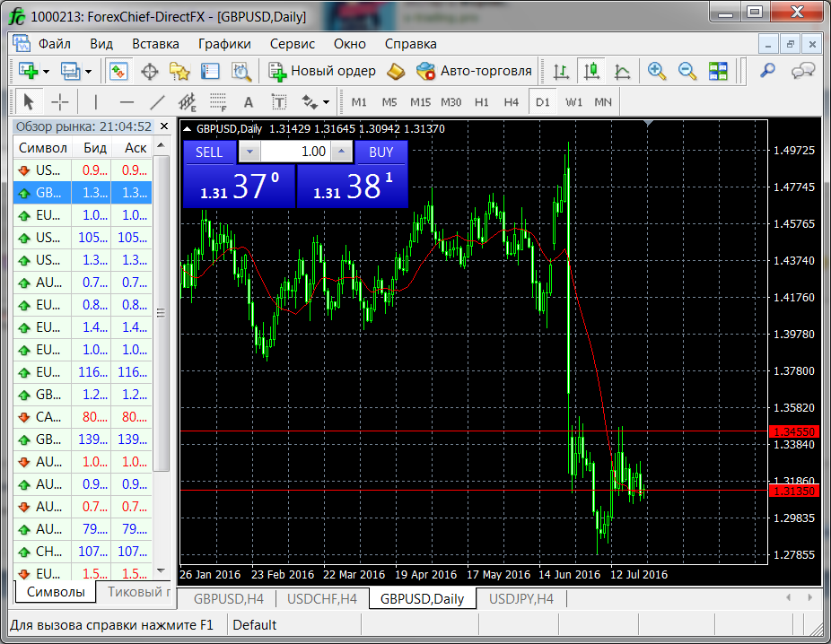Click the 1.00 volume input field
The height and width of the screenshot is (644, 831).
tap(296, 152)
